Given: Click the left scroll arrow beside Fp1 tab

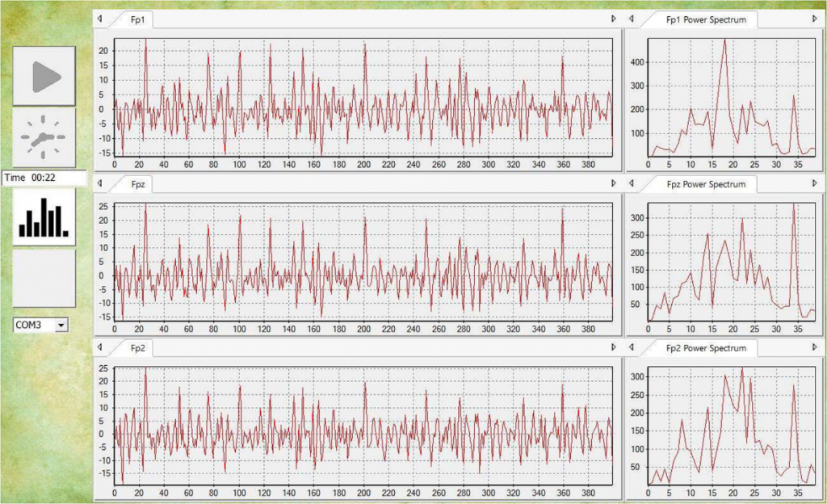Looking at the screenshot, I should pyautogui.click(x=99, y=19).
